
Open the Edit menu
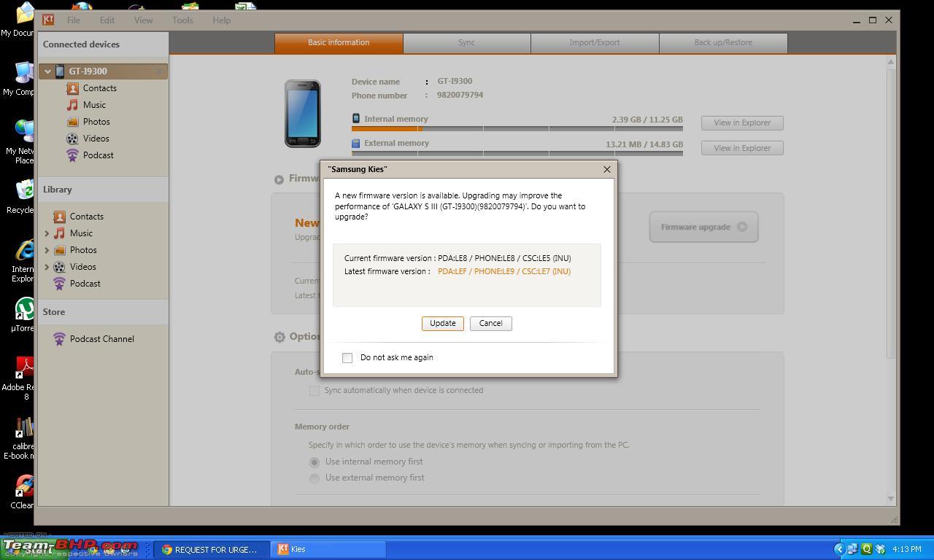pyautogui.click(x=107, y=20)
